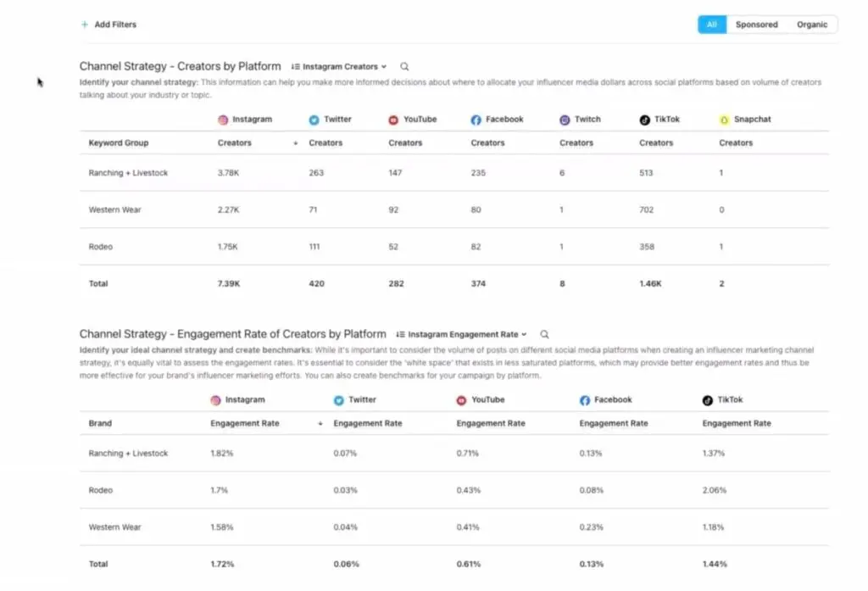Viewport: 868px width, 591px height.
Task: Sort by Twitter Creators column header
Action: 325,143
